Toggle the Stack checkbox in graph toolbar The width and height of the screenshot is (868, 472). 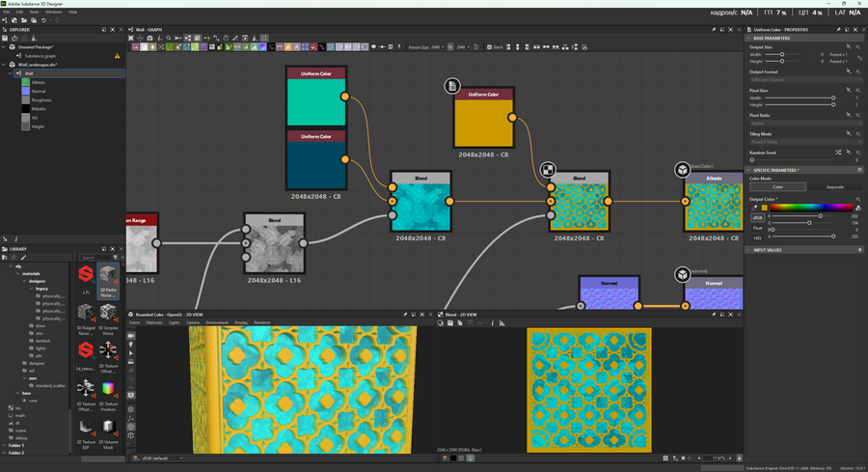coord(490,46)
